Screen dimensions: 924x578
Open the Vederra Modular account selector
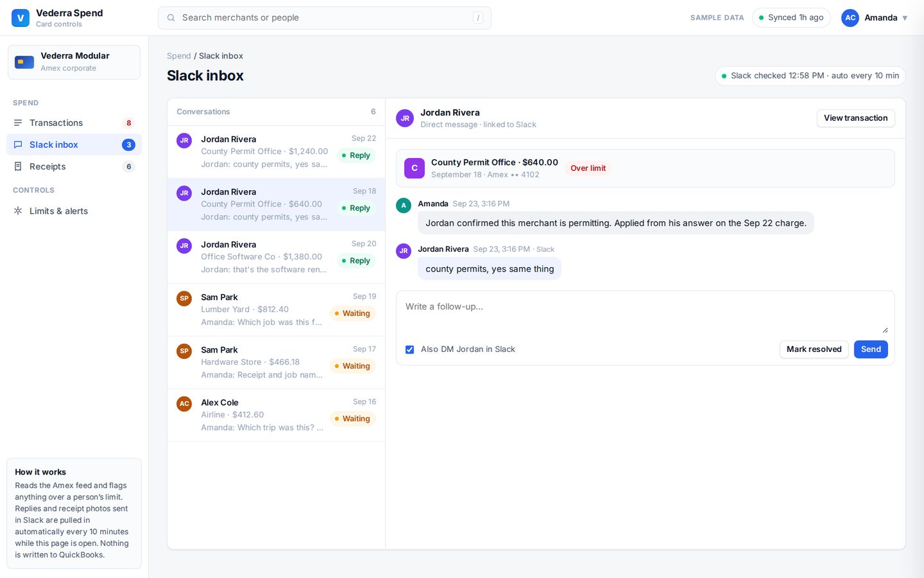(74, 62)
